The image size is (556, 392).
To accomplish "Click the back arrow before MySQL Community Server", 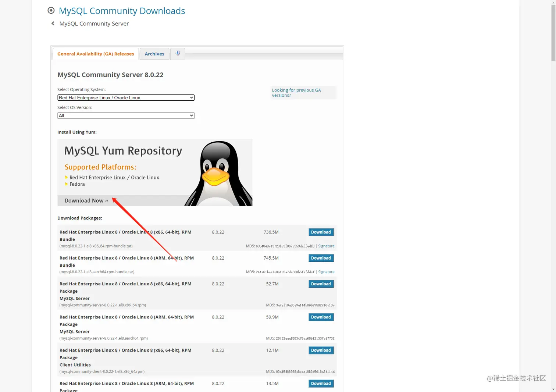I will tap(53, 24).
